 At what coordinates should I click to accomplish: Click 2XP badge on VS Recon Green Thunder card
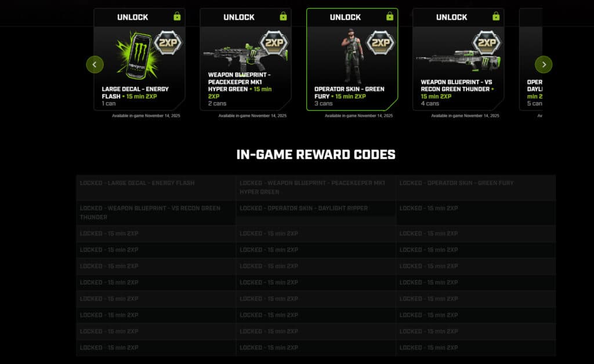click(487, 43)
